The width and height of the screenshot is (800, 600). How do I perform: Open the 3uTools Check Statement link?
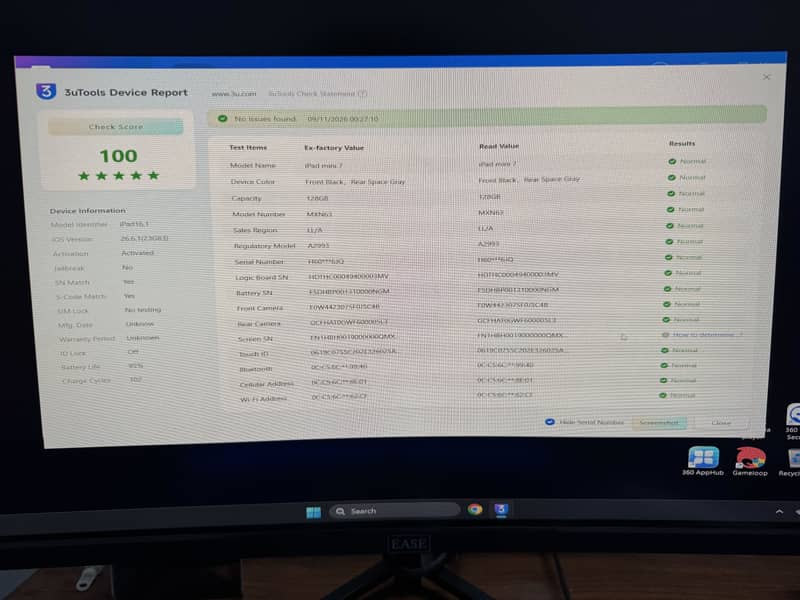pos(317,93)
